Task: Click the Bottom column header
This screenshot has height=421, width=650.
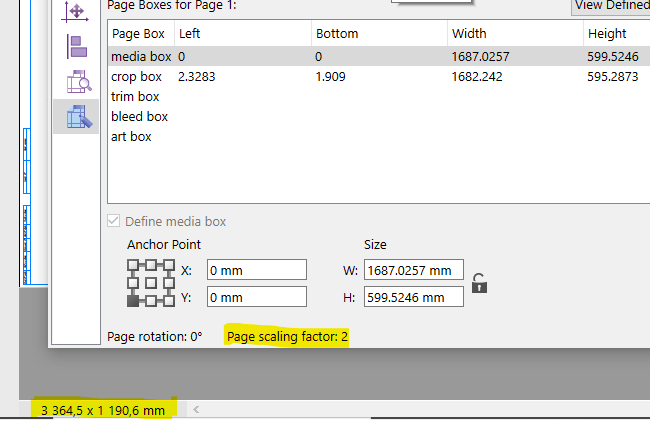Action: [x=379, y=34]
